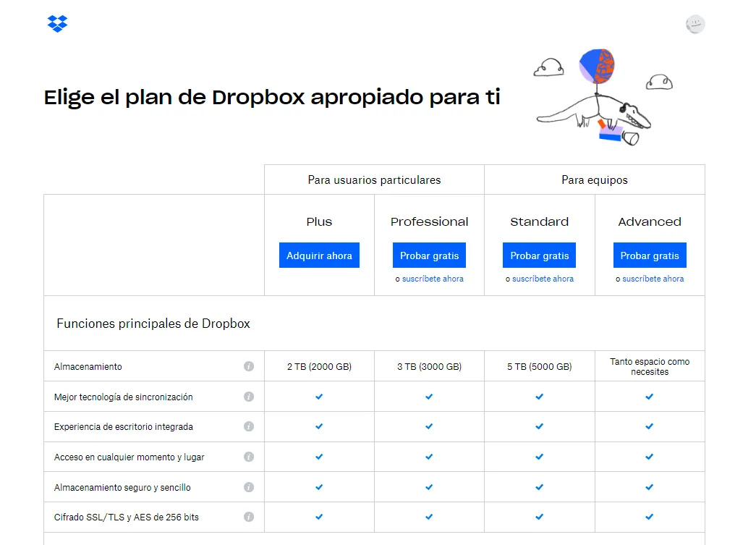Select the Para usuarios particulares header

374,180
